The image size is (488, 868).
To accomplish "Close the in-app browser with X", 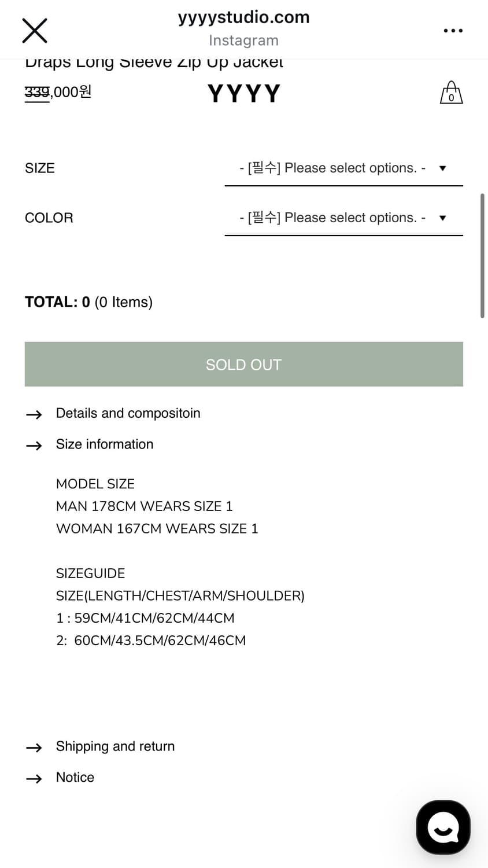I will [35, 31].
